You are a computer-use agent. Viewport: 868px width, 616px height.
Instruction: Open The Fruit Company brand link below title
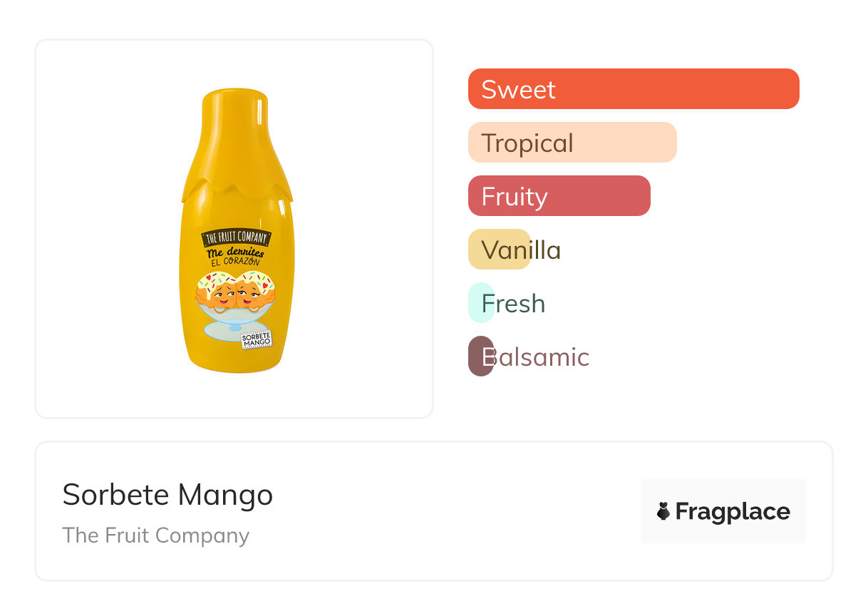[x=155, y=535]
